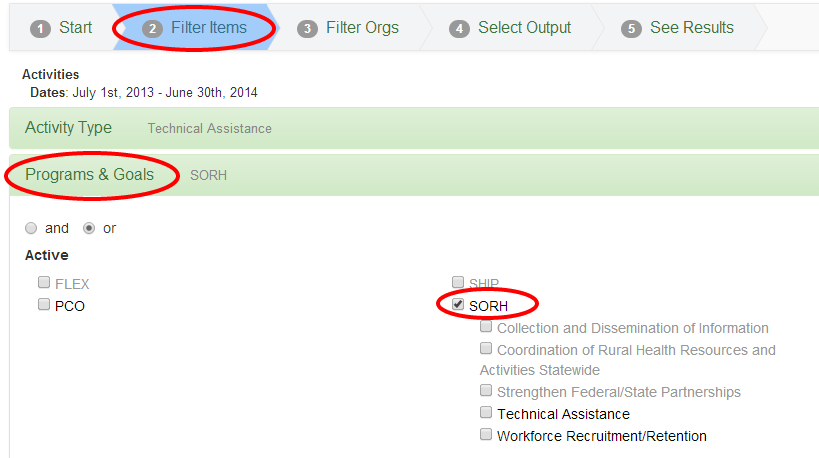The height and width of the screenshot is (458, 819).
Task: Select the 'or' radio button
Action: (x=89, y=228)
